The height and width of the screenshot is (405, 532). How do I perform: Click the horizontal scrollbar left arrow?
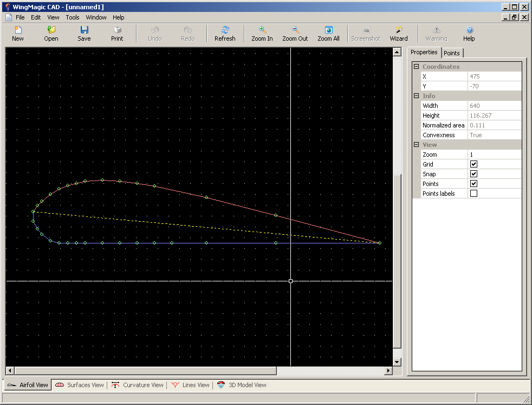coord(10,371)
